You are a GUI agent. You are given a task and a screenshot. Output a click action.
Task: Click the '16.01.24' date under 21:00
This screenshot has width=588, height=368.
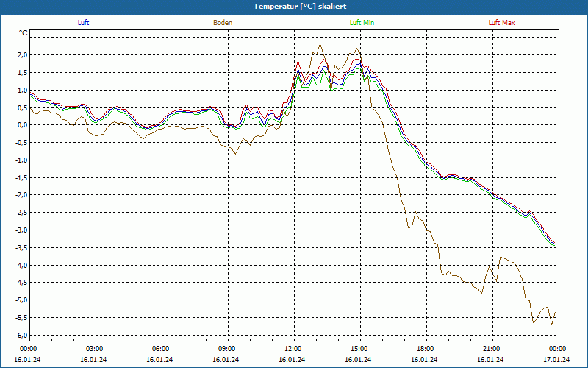pos(490,360)
